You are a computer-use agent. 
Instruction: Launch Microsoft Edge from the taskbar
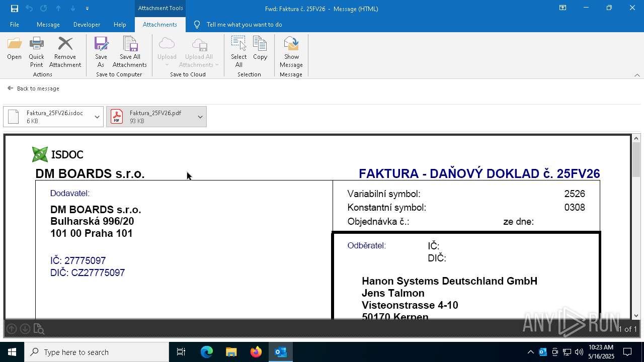[207, 352]
